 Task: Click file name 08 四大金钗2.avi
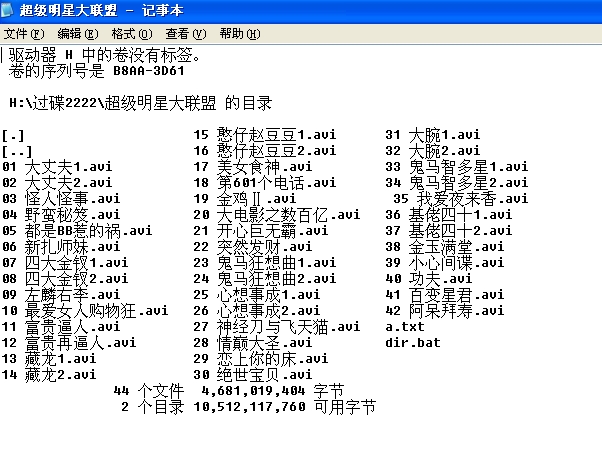(x=65, y=279)
